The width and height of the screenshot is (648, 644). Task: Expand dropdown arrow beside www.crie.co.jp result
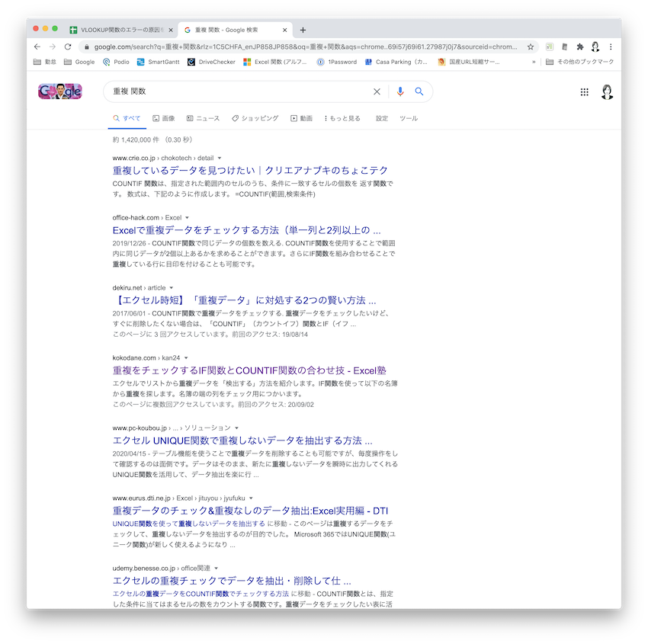click(220, 158)
